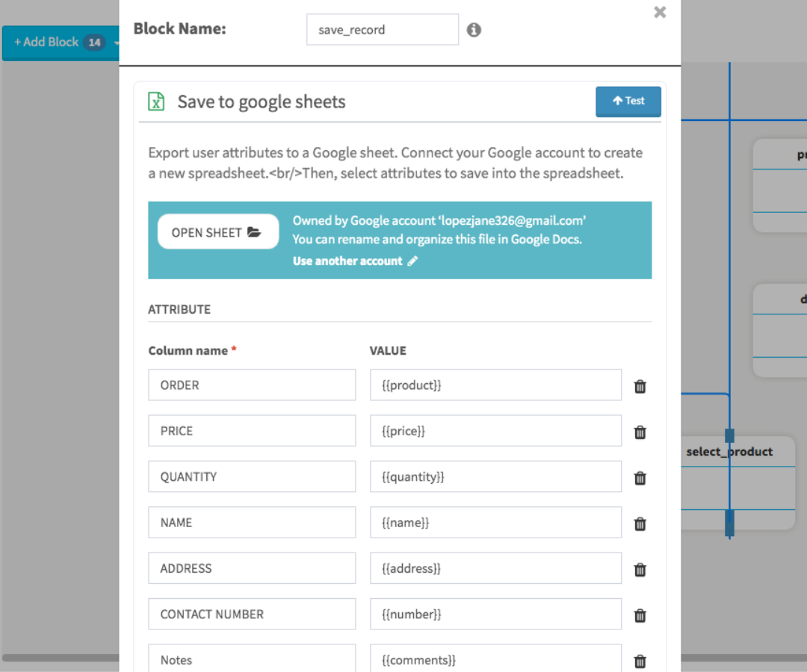The height and width of the screenshot is (672, 807).
Task: Close the save_record block dialog
Action: (660, 12)
